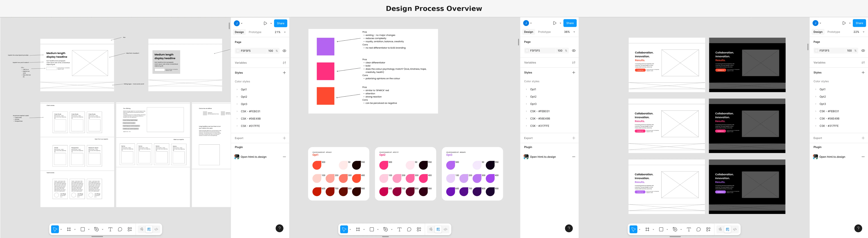Open the help question mark in the 36% window
This screenshot has width=868, height=238.
click(569, 229)
